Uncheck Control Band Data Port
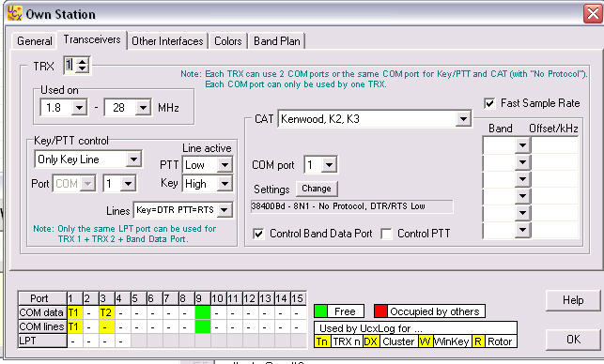 point(258,234)
